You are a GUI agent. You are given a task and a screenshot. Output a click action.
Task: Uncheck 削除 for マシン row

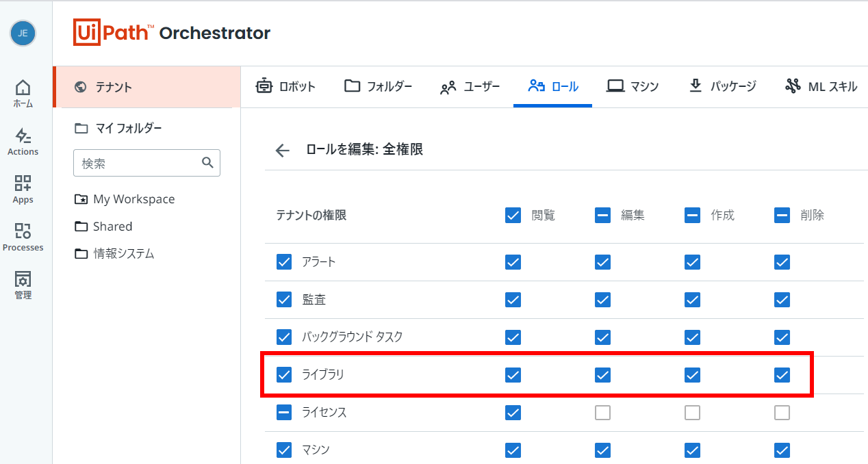(782, 450)
